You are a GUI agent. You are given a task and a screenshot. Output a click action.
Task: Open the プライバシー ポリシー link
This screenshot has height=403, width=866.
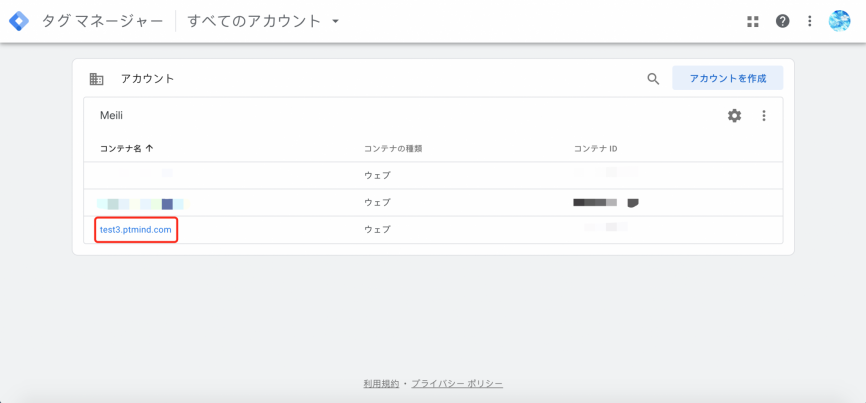[x=457, y=383]
